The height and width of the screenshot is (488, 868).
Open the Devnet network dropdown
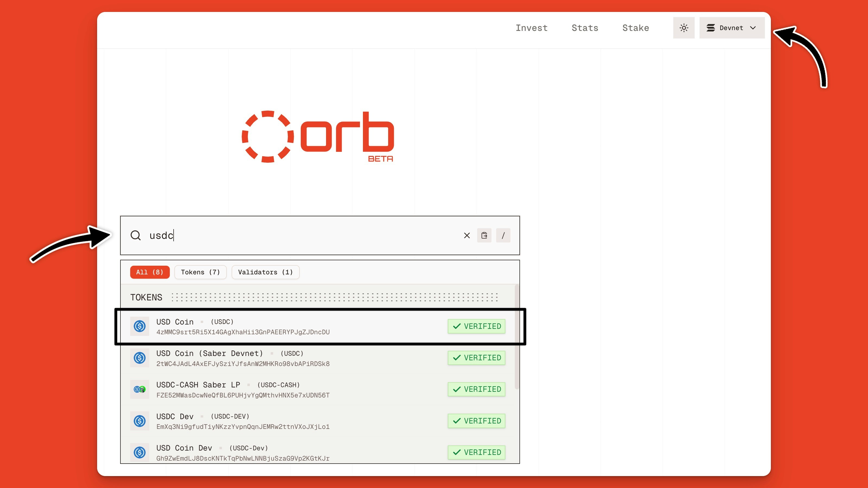pyautogui.click(x=732, y=28)
